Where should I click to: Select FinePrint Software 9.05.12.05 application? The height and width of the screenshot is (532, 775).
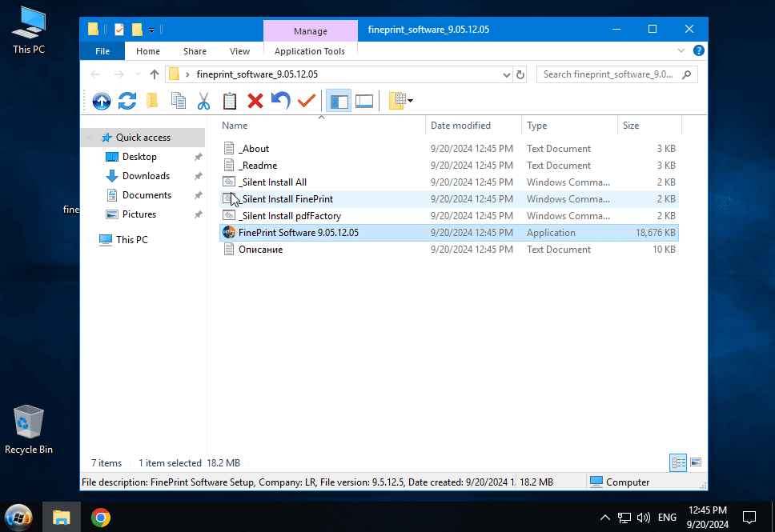[449, 233]
